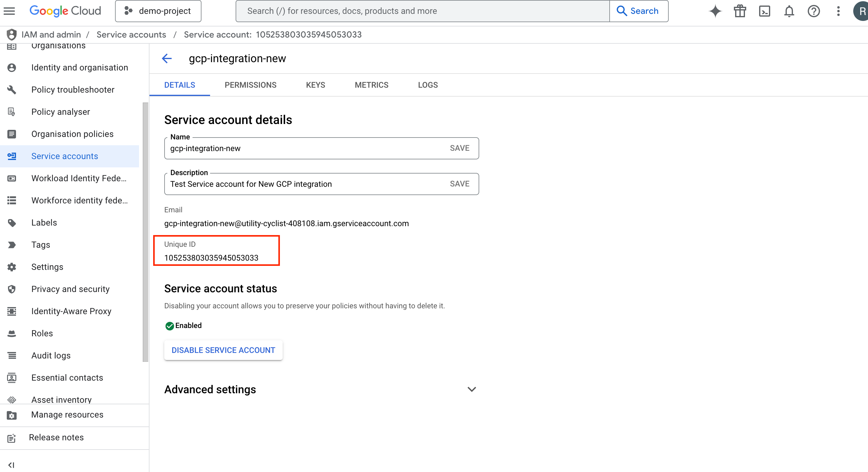868x472 pixels.
Task: Click the Release notes icon
Action: point(12,438)
